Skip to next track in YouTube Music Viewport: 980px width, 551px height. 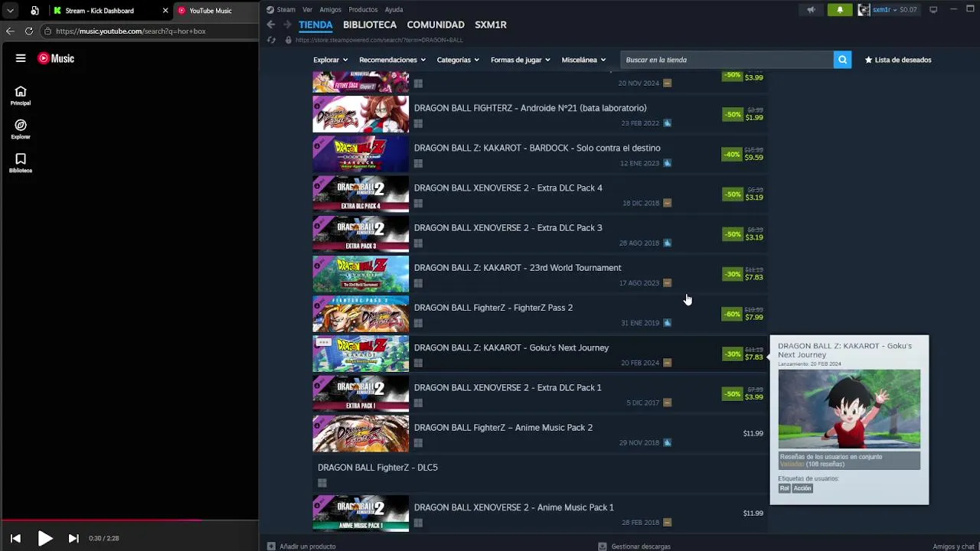pos(73,538)
